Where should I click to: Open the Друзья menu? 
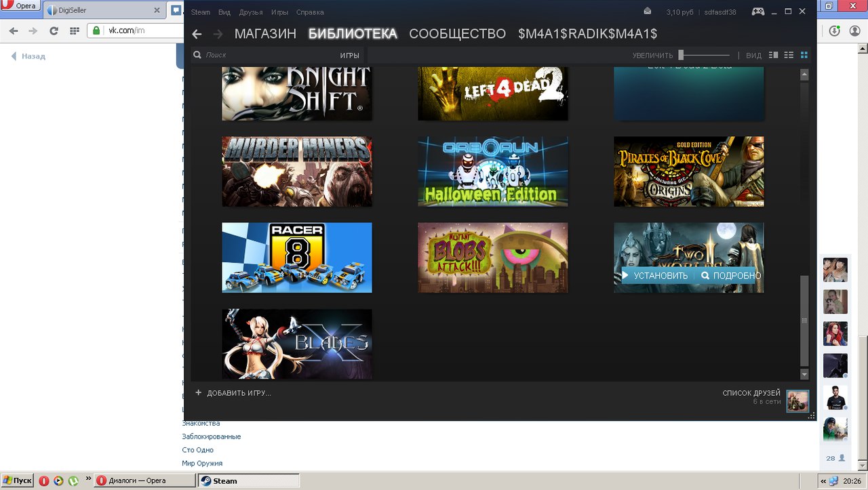pyautogui.click(x=251, y=12)
